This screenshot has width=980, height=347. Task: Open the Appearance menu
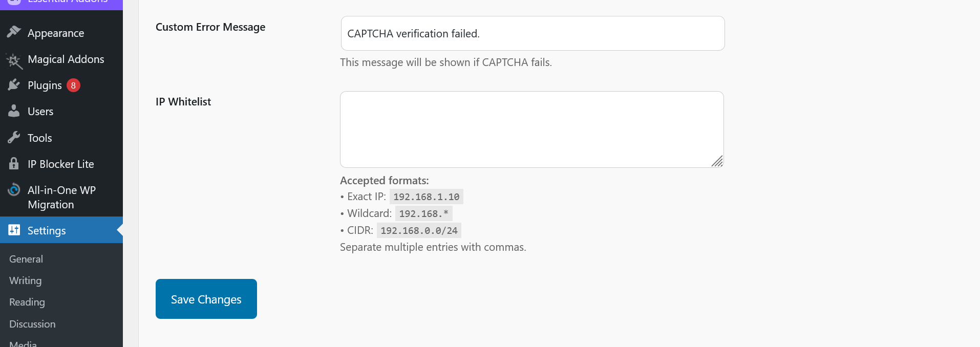[x=56, y=33]
